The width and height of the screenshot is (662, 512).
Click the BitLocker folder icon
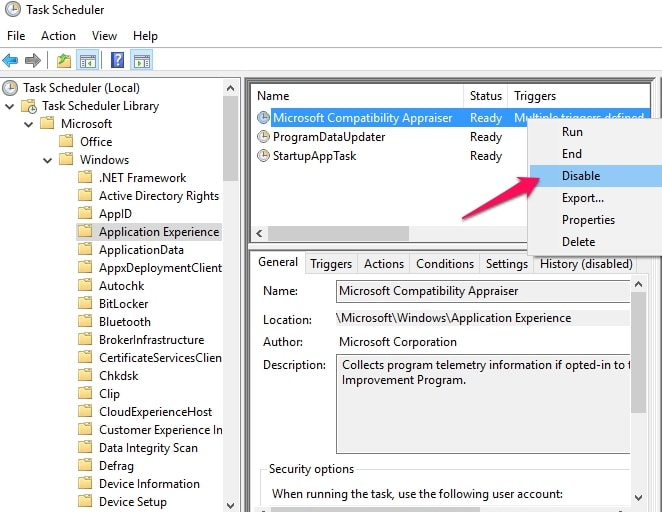(x=85, y=303)
